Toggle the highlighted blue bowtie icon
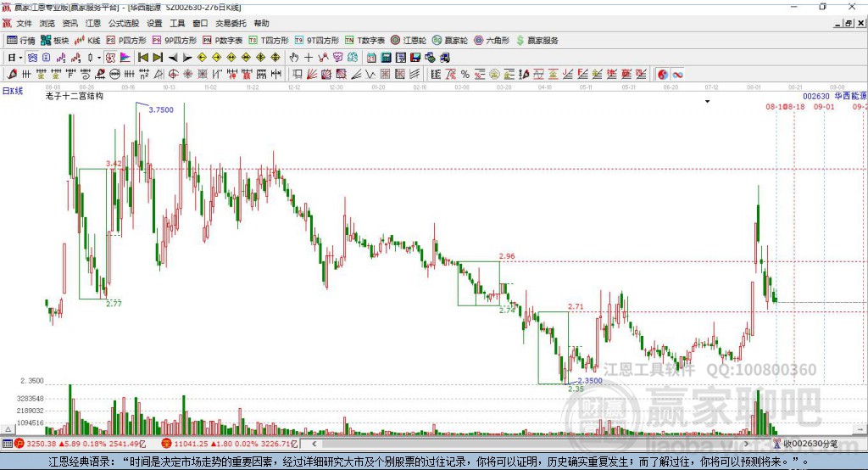 coord(32,58)
